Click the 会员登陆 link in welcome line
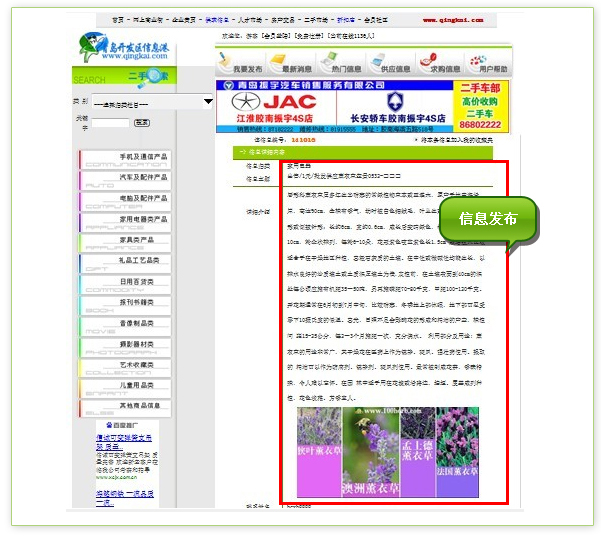Viewport: 601px width, 536px height. tap(276, 36)
